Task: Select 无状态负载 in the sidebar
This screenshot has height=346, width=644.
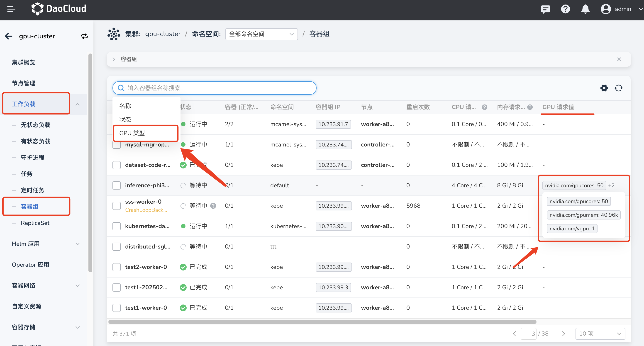Action: 36,125
